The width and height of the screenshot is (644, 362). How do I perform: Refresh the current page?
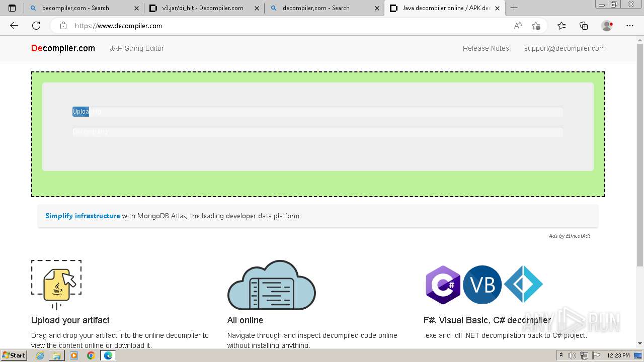(x=36, y=26)
